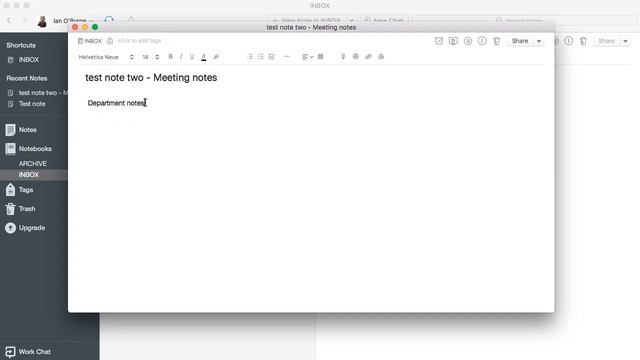This screenshot has width=640, height=360.
Task: Show note info in the note window
Action: click(x=482, y=41)
